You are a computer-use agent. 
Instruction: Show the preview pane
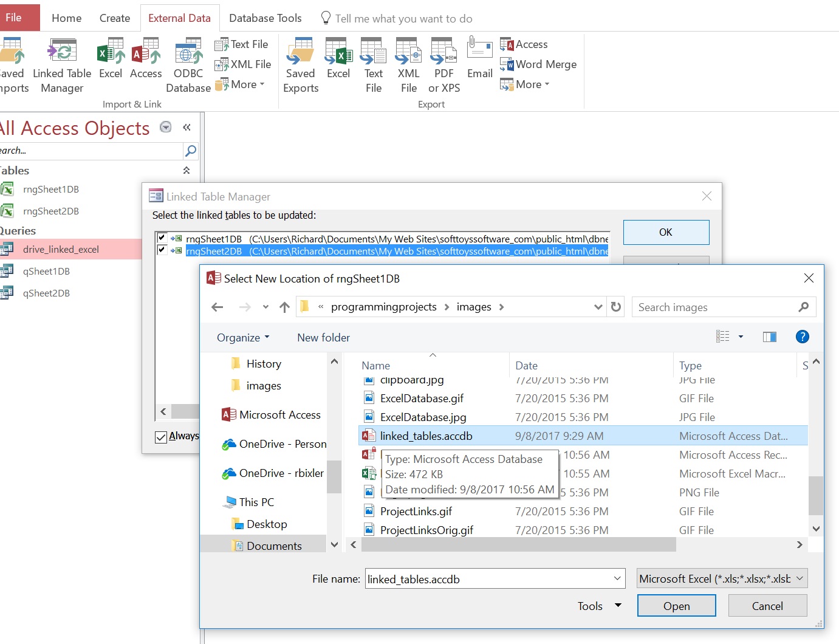(770, 337)
